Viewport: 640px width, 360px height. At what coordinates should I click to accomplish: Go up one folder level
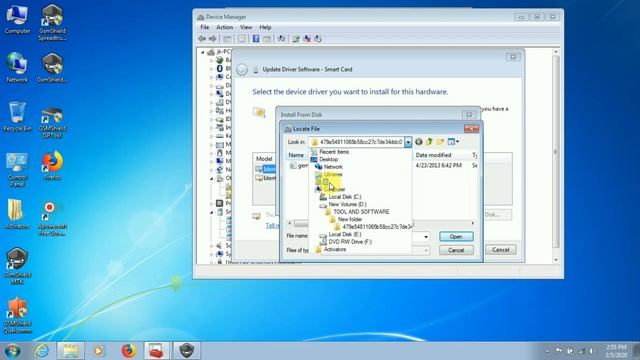tap(429, 142)
